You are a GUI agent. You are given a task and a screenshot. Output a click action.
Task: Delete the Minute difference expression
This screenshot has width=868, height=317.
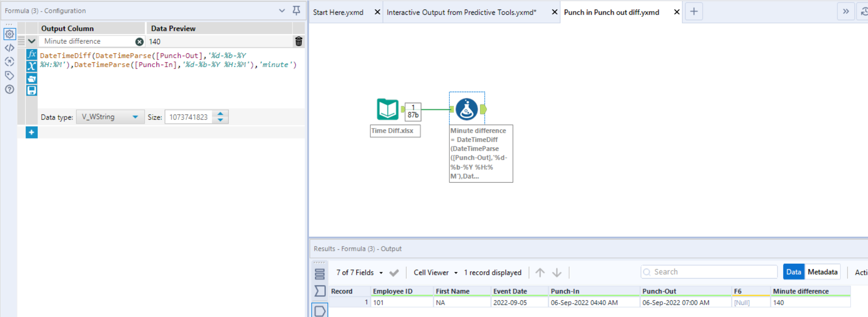tap(298, 42)
